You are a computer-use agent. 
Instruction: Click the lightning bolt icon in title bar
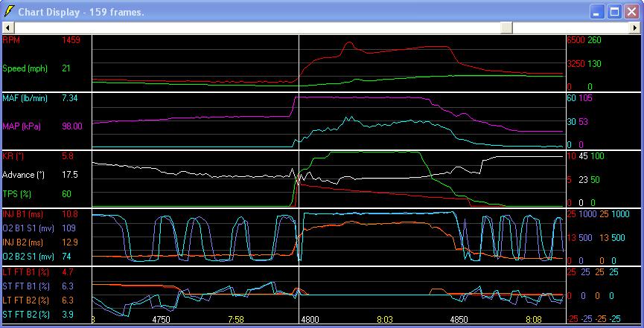tap(10, 11)
